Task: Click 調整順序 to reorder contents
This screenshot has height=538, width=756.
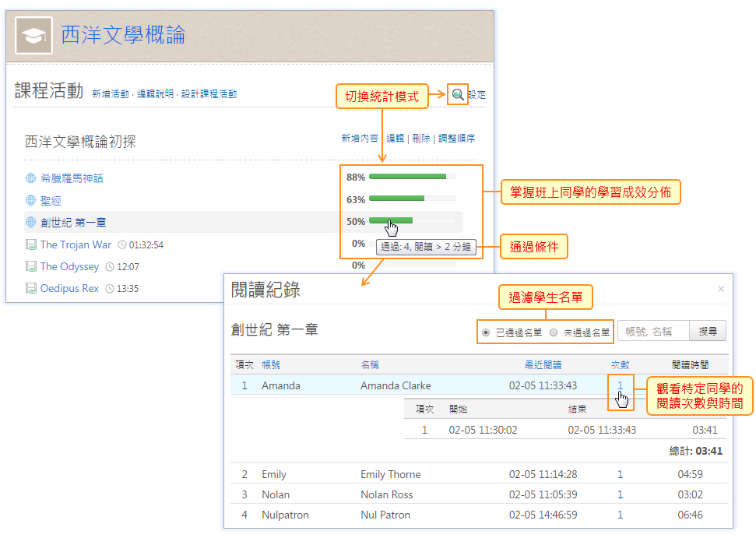Action: point(456,139)
